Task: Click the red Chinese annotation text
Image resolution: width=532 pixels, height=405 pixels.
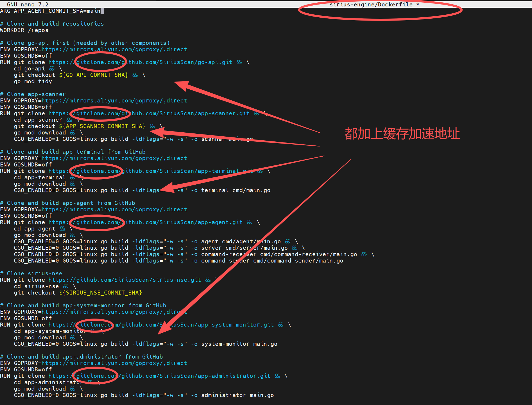Action: pyautogui.click(x=402, y=134)
